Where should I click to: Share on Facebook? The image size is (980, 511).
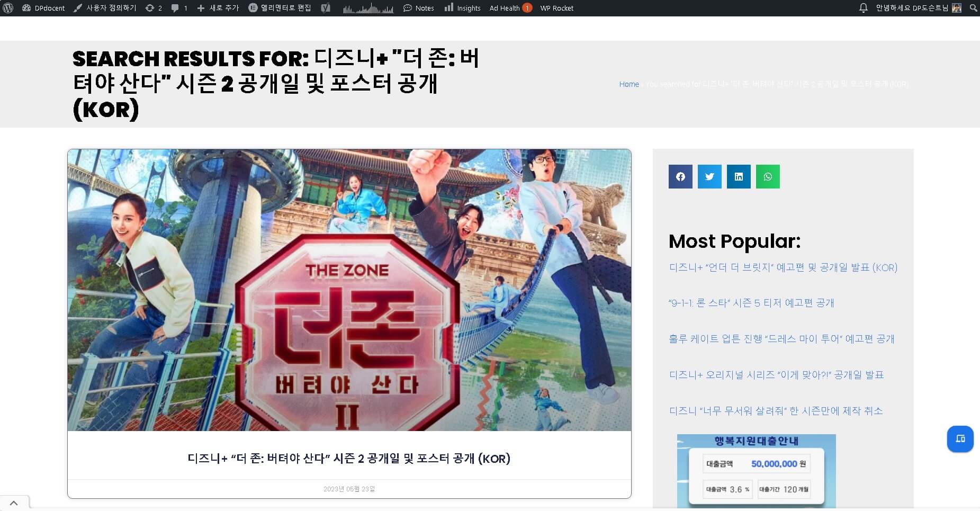pyautogui.click(x=680, y=176)
